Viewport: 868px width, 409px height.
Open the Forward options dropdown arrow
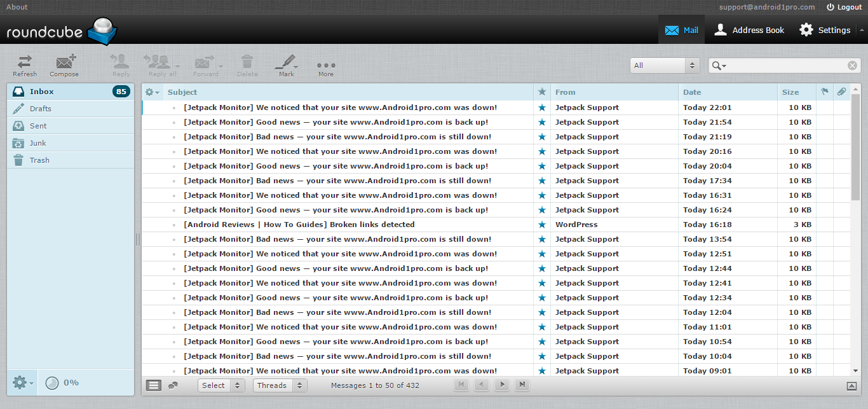point(220,66)
